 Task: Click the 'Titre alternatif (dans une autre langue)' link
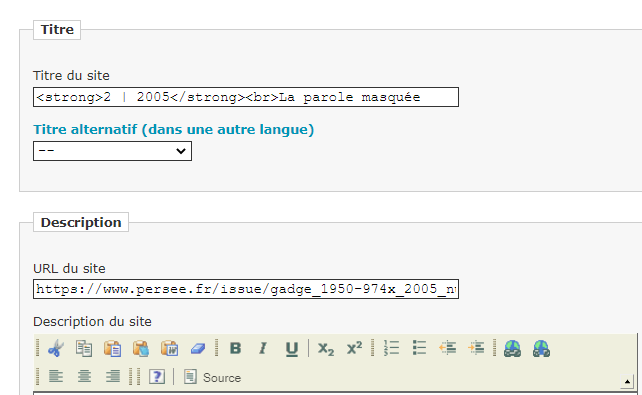tap(174, 129)
